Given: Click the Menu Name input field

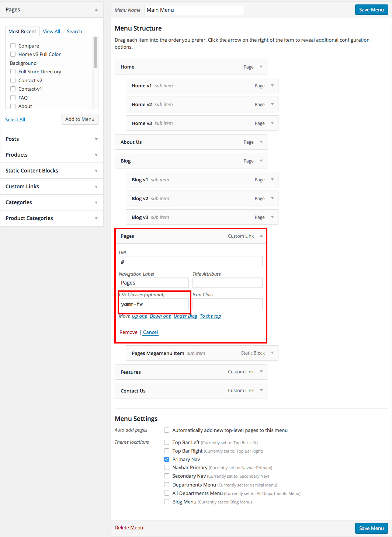Looking at the screenshot, I should [x=194, y=10].
